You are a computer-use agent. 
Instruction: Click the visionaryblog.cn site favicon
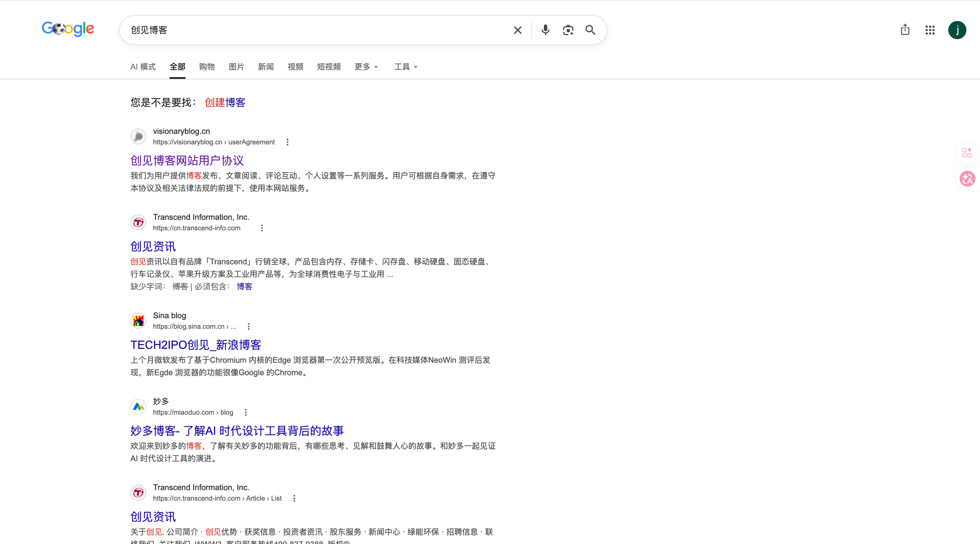(138, 136)
